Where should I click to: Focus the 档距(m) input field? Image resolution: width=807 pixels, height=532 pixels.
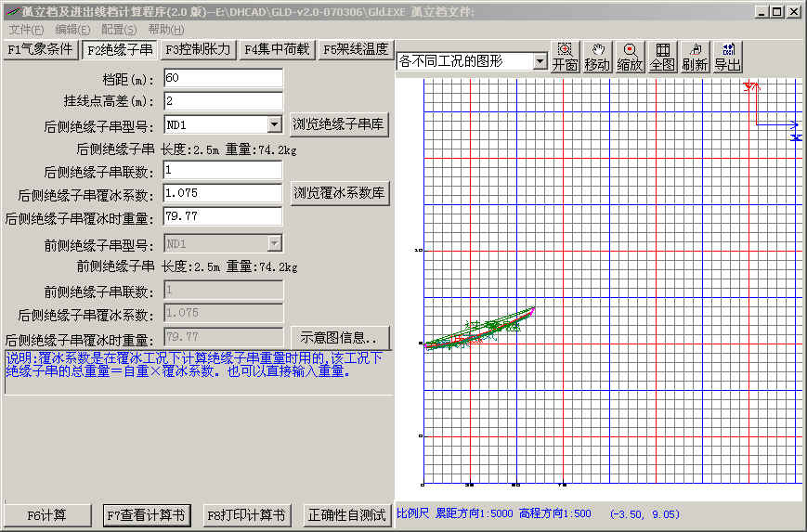coord(224,78)
